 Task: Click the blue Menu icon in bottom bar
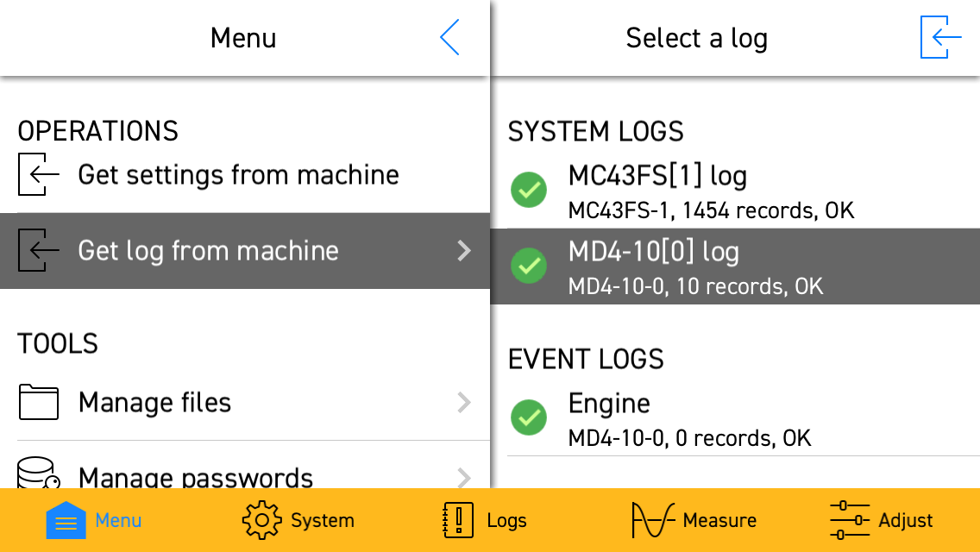pyautogui.click(x=66, y=520)
